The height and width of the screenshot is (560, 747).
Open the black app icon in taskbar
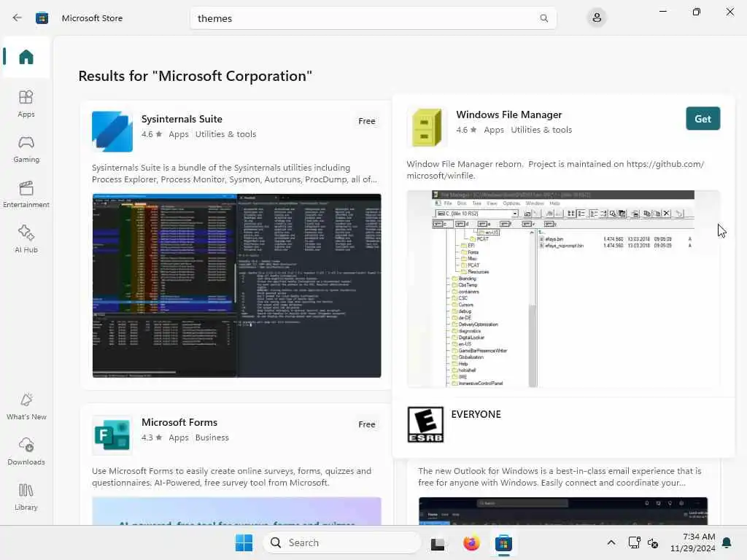click(x=438, y=542)
